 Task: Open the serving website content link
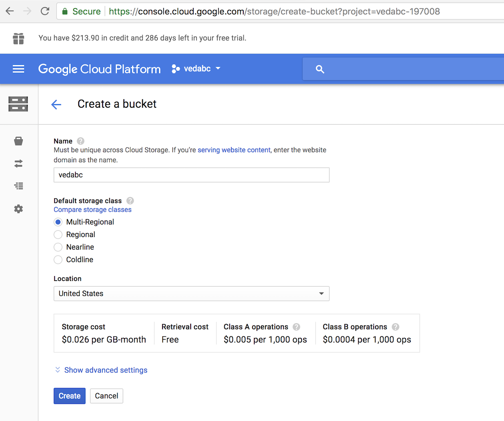tap(234, 150)
